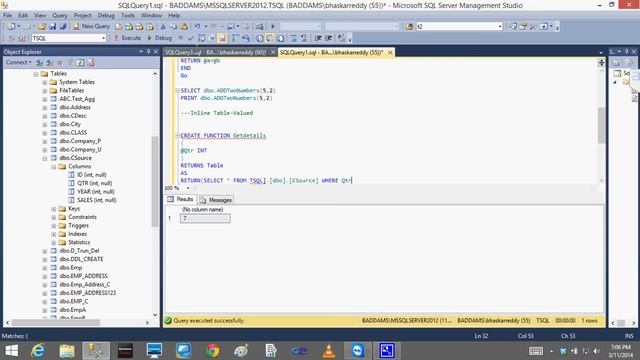Toggle Results to Grid icon
This screenshot has height=360, width=640.
pyautogui.click(x=270, y=38)
